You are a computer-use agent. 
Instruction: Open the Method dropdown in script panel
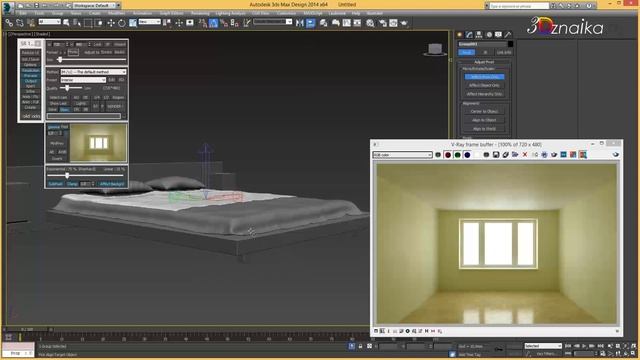(x=93, y=72)
